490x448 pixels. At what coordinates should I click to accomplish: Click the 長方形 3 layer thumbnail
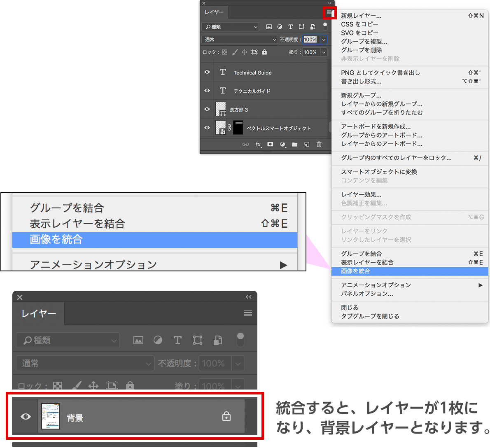pyautogui.click(x=221, y=109)
